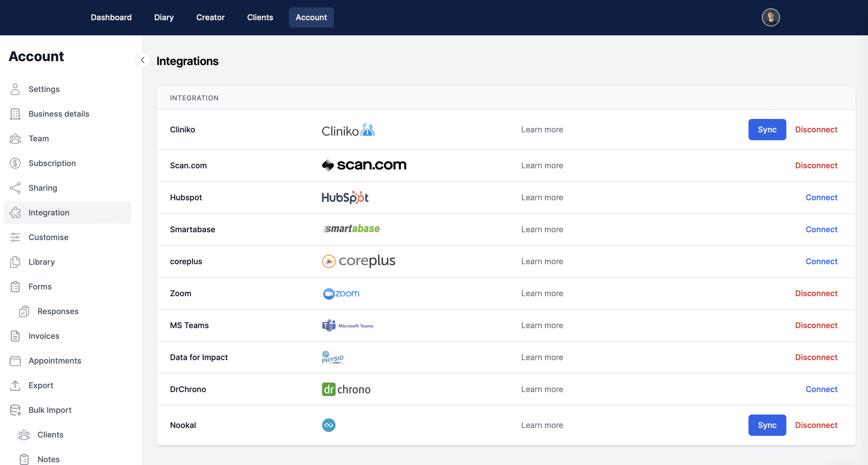868x465 pixels.
Task: Switch to the Dashboard tab
Action: point(111,17)
